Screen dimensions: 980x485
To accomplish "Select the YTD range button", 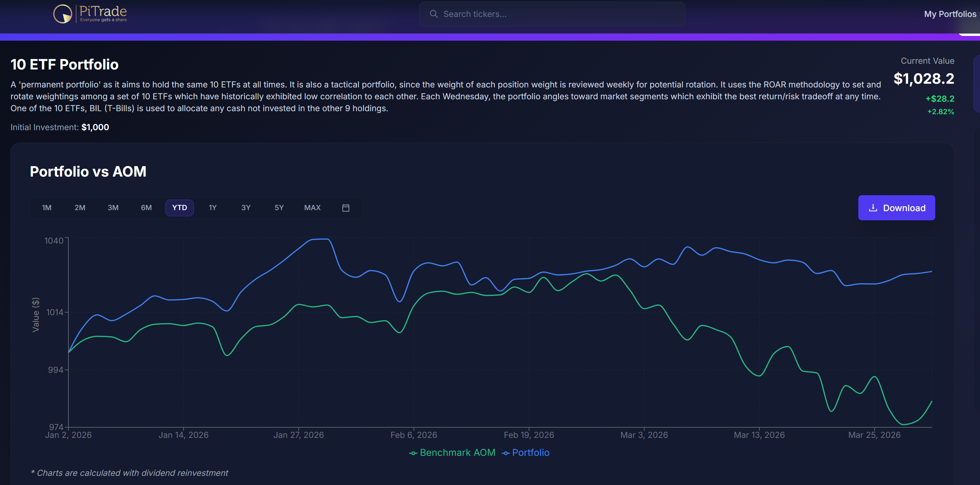I will [x=180, y=208].
